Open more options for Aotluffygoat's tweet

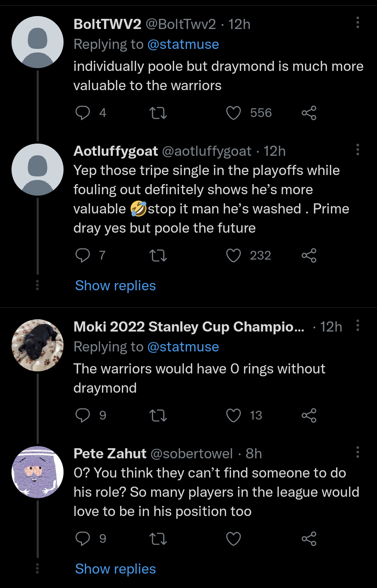[x=358, y=150]
